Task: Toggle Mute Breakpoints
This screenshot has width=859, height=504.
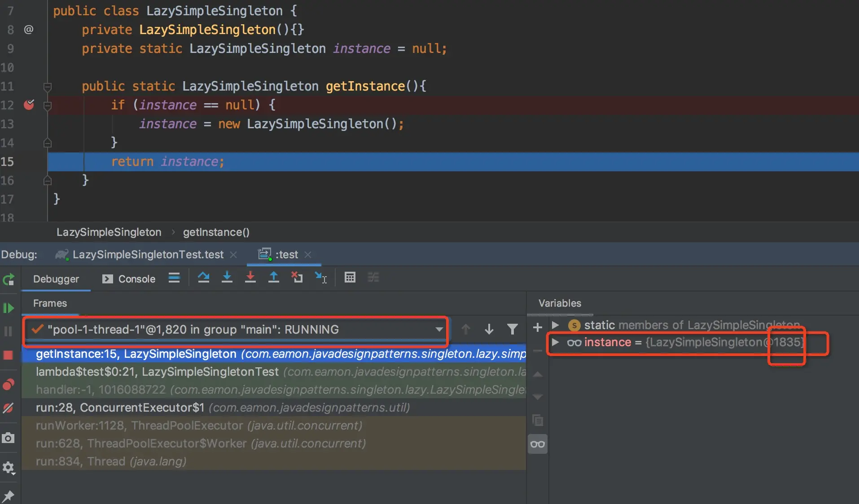Action: 8,408
